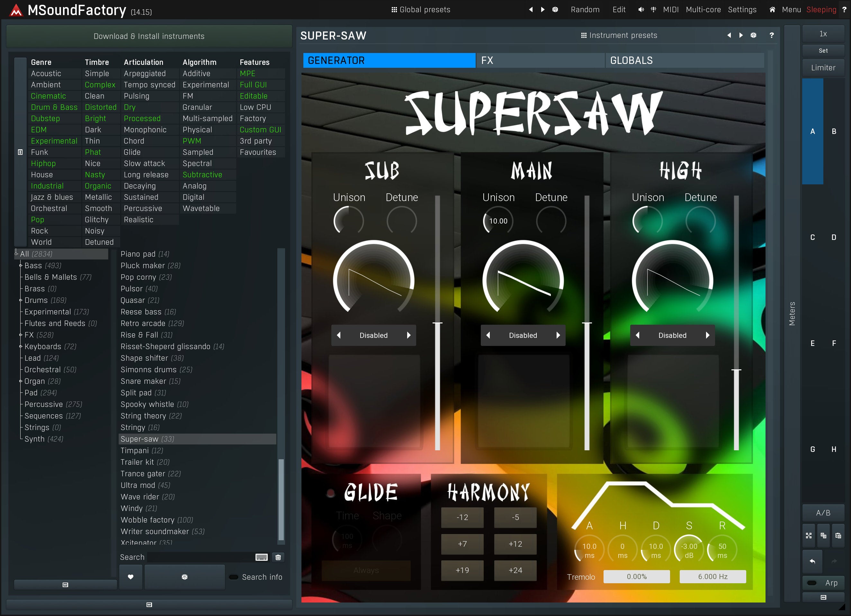Click the next arrow on the Main Disabled selector
This screenshot has height=616, width=851.
click(558, 335)
